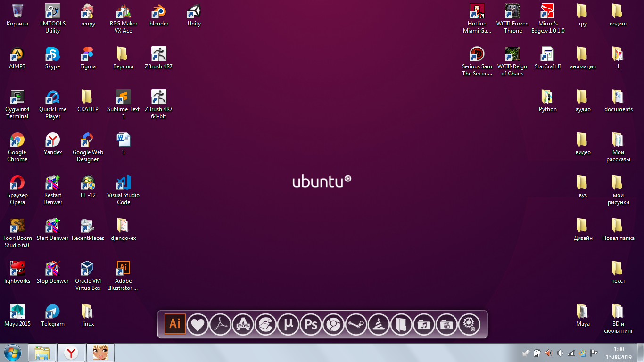Open the gear settings icon in dock
Viewport: 644px width, 362px height.
click(x=469, y=324)
